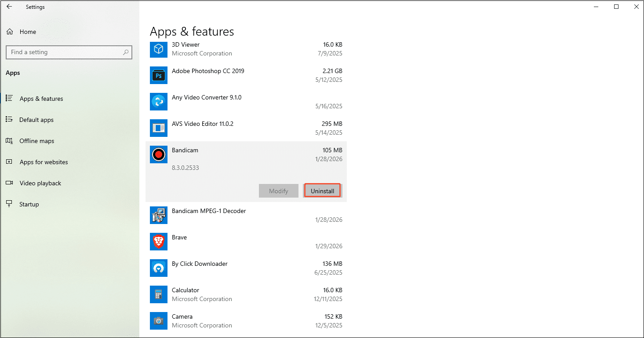Uninstall Bandicam

pos(322,190)
